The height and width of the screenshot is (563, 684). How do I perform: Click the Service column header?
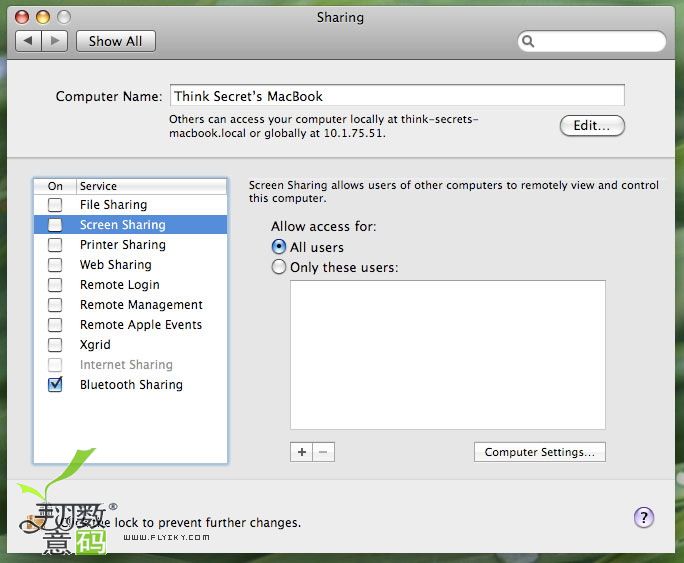tap(152, 186)
